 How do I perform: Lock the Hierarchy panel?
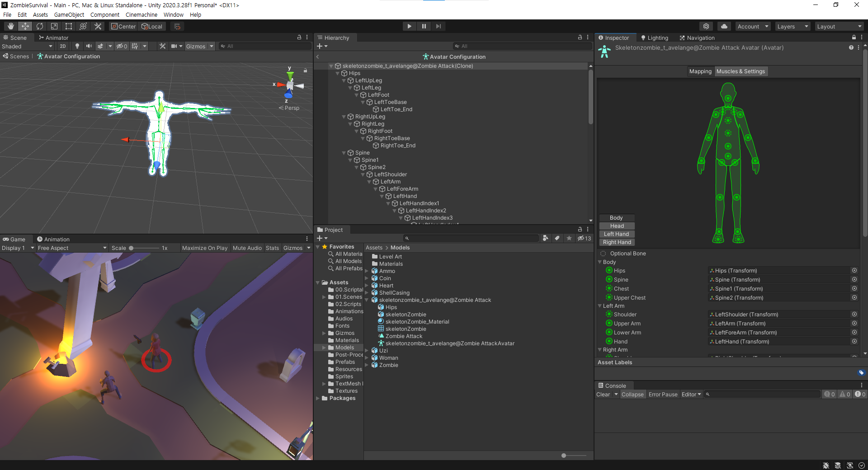(580, 38)
